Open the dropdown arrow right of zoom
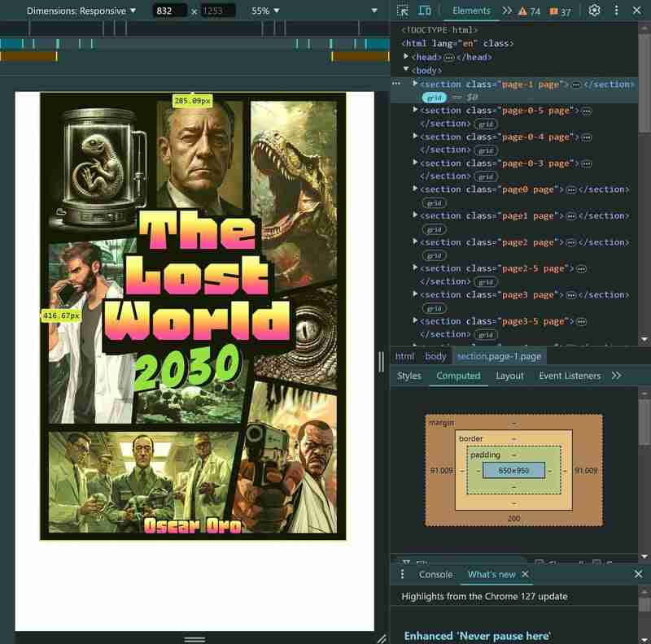 [374, 11]
